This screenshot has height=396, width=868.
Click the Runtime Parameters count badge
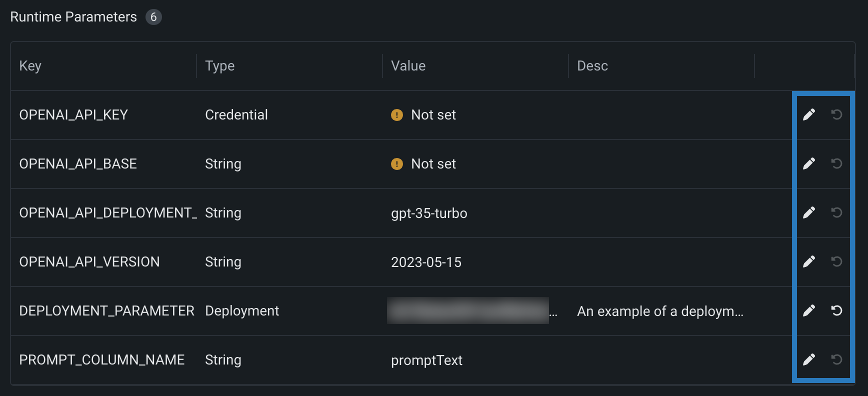[x=153, y=17]
